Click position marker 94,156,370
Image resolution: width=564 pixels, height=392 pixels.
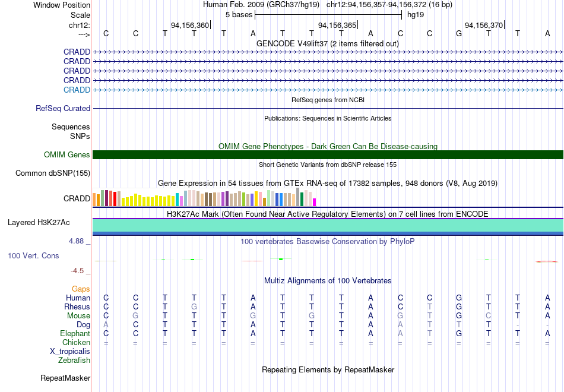(x=484, y=25)
